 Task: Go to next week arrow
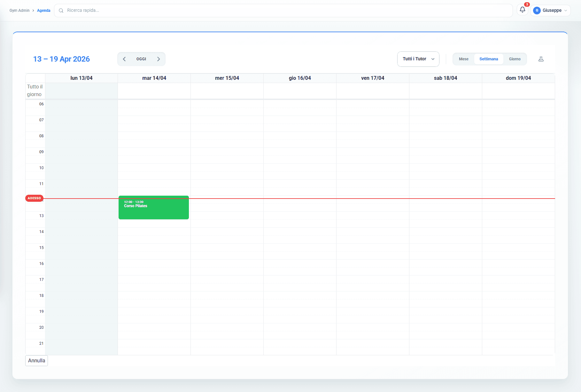[x=159, y=59]
